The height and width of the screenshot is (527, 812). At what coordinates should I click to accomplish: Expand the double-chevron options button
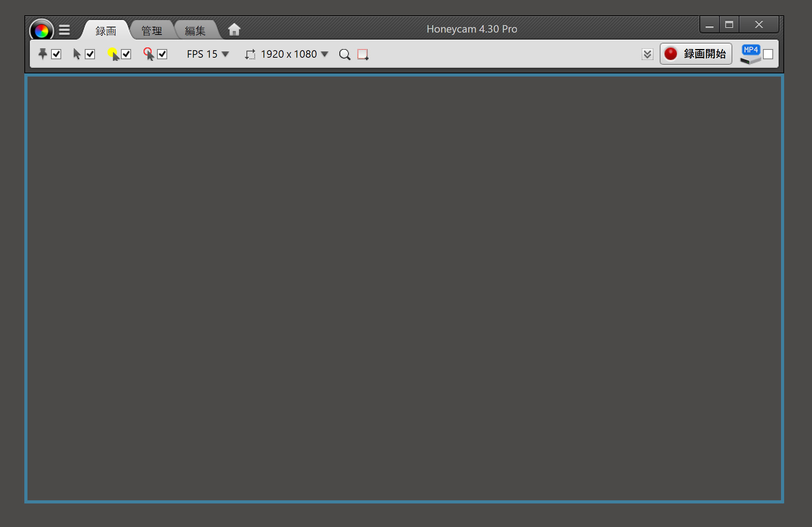click(647, 54)
